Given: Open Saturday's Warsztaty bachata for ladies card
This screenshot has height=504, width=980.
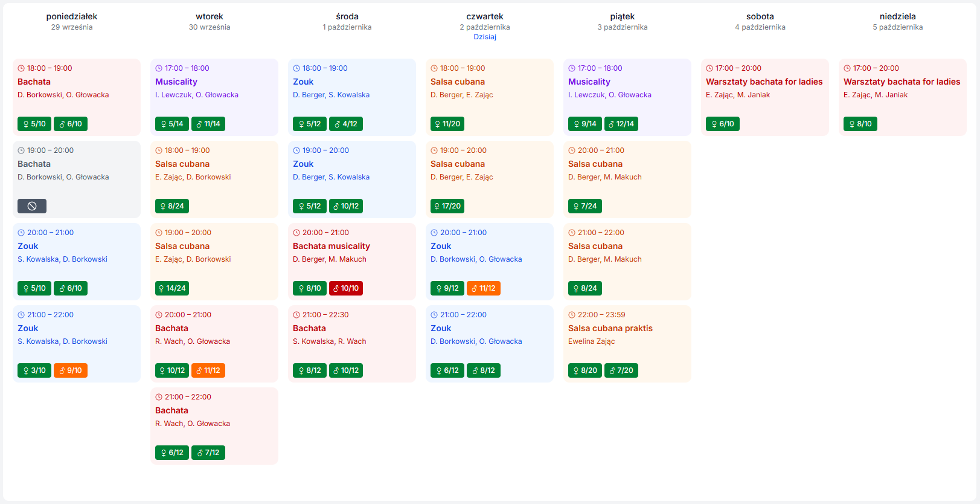Looking at the screenshot, I should point(764,97).
